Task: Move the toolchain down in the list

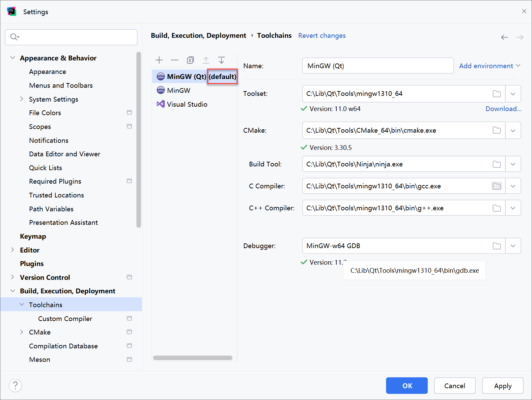Action: coord(221,60)
